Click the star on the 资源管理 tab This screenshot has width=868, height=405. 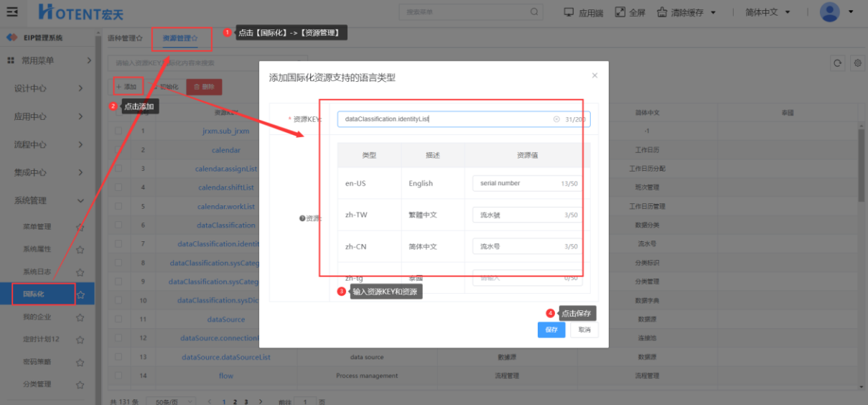tap(195, 38)
